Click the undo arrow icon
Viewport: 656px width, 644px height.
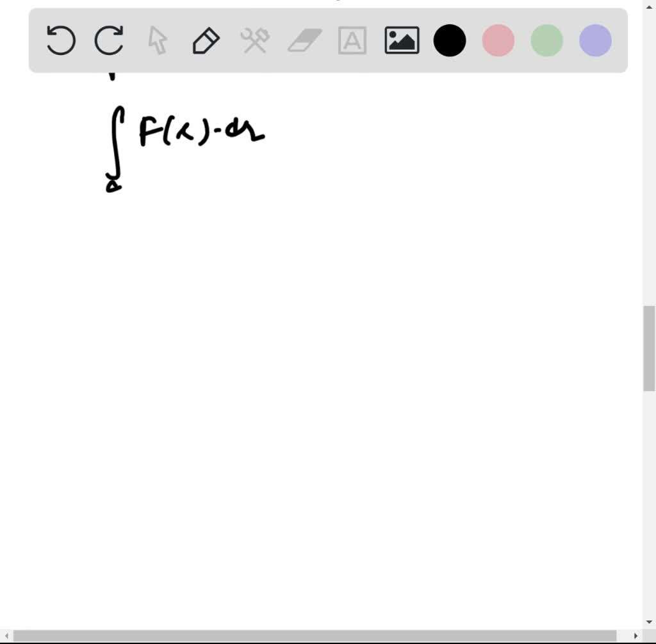[61, 40]
